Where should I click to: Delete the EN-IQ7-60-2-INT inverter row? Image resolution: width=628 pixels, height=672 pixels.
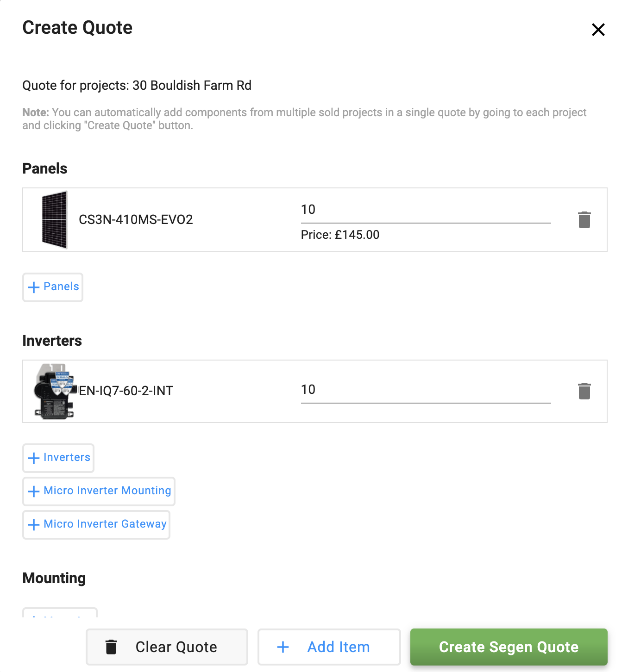point(584,391)
